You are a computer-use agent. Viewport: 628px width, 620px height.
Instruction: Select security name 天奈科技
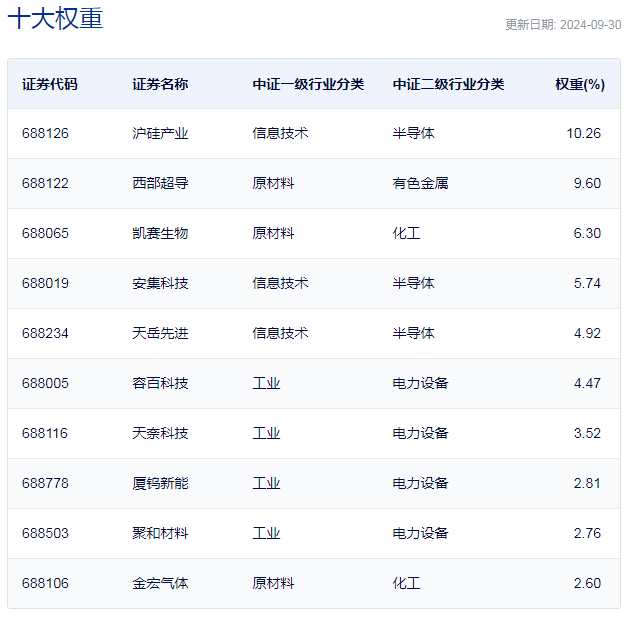coord(160,433)
